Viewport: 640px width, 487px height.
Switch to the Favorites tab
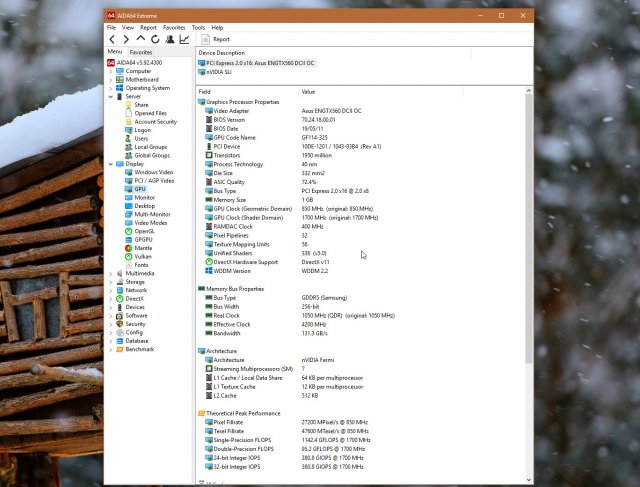141,51
